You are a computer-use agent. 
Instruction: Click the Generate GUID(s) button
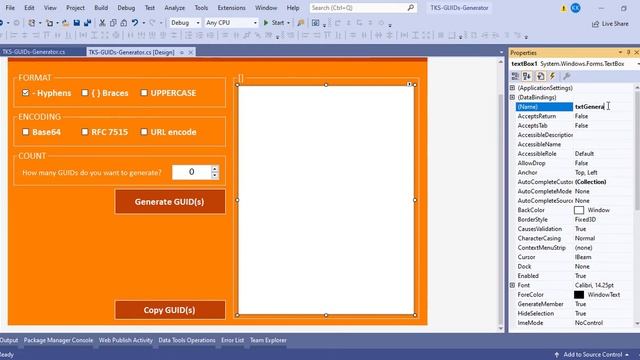click(170, 202)
